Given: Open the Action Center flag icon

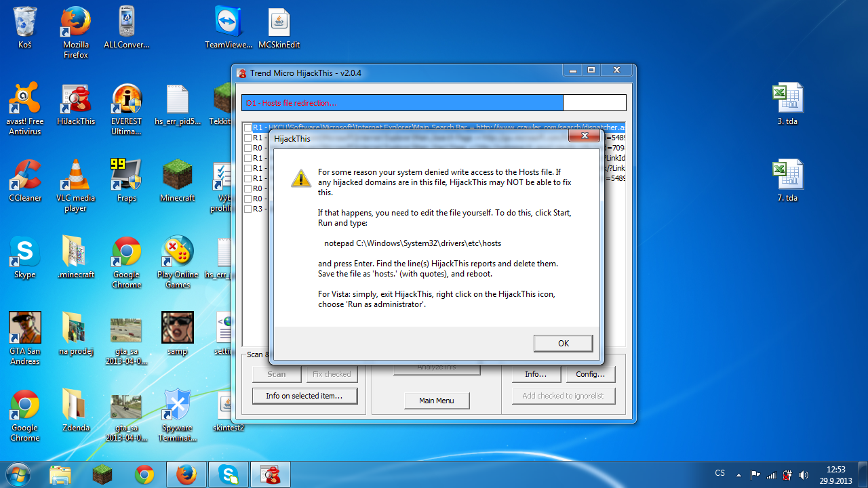Looking at the screenshot, I should point(755,474).
